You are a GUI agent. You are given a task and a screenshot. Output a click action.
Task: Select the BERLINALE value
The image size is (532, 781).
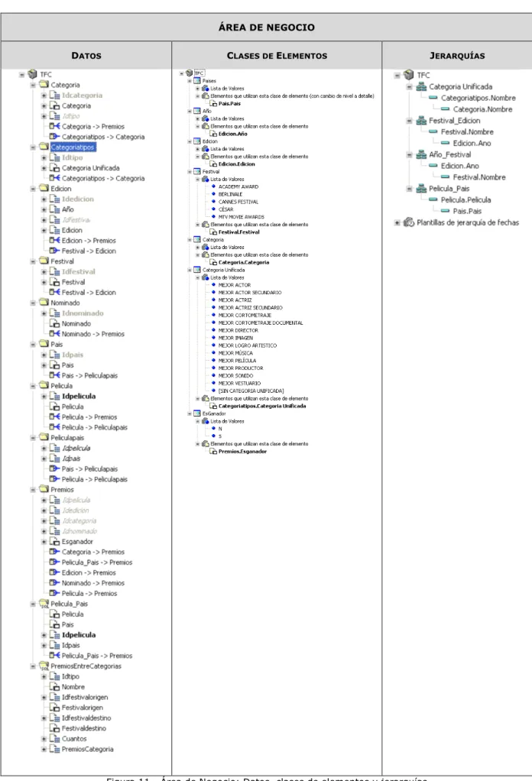(231, 194)
